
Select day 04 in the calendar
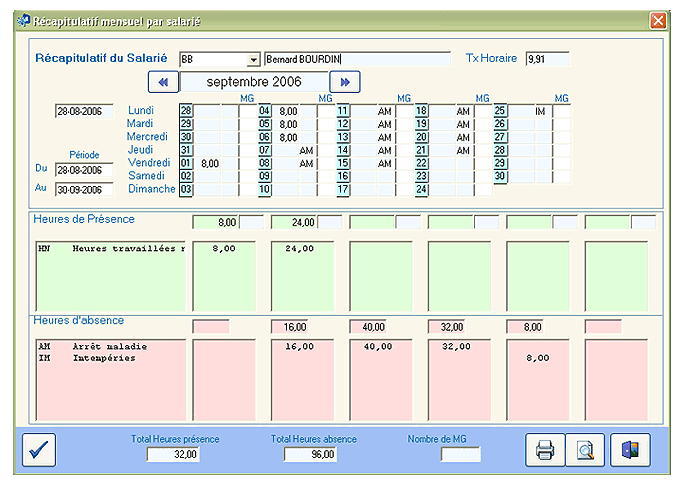(265, 111)
